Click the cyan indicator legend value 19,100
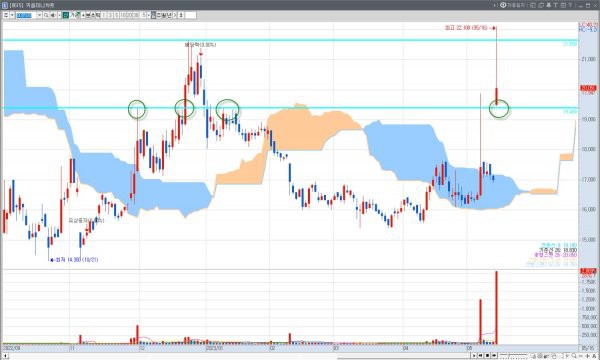 coord(570,245)
